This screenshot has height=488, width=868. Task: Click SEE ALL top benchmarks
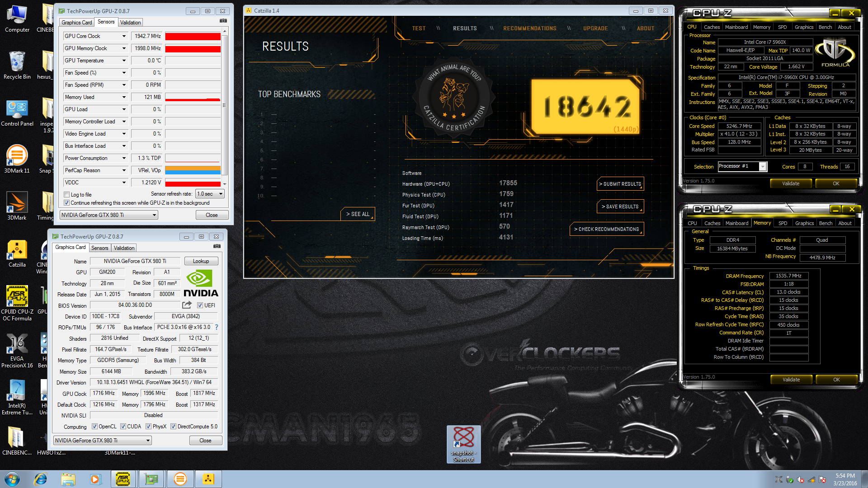[358, 214]
